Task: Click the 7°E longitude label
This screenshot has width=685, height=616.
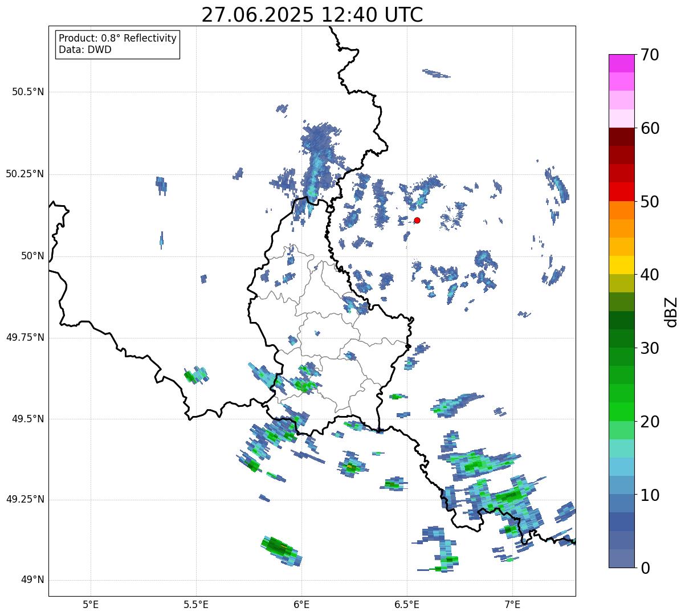Action: tap(512, 605)
